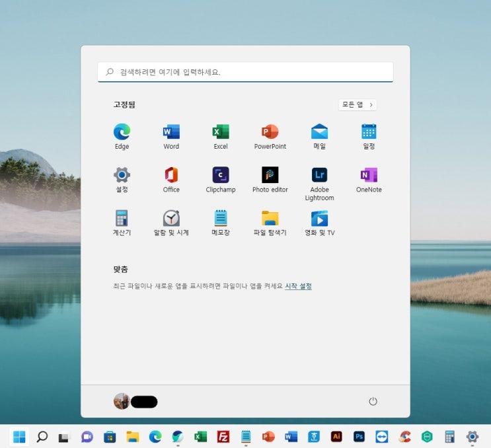Launch 영화 및 TV app
This screenshot has height=448, width=491.
pos(319,223)
